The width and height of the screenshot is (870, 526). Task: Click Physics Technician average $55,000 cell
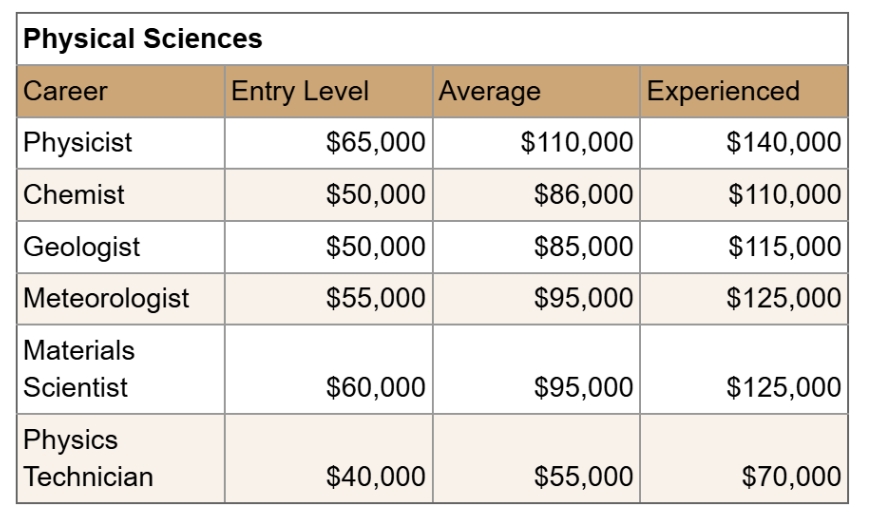coord(584,477)
